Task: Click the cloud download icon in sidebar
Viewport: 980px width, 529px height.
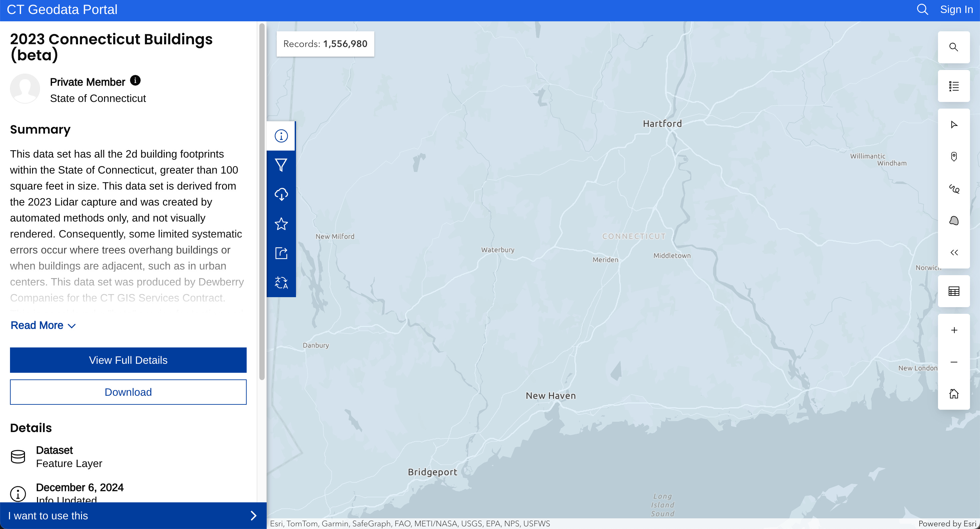Action: click(281, 194)
